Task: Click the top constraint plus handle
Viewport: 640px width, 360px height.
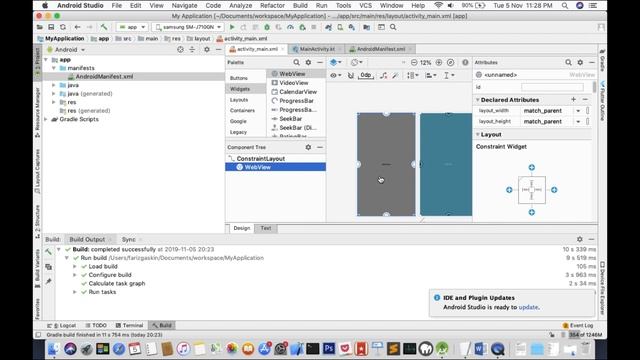Action: coord(531,167)
